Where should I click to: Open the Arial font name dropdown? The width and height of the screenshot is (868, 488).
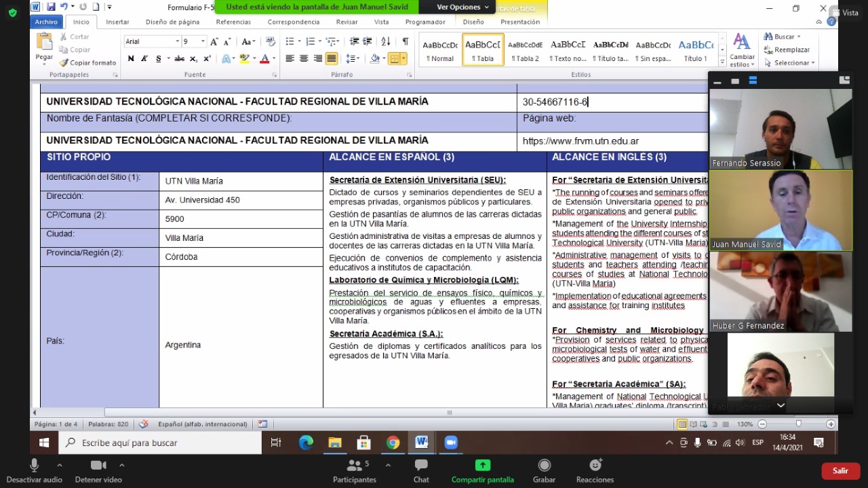tap(178, 41)
